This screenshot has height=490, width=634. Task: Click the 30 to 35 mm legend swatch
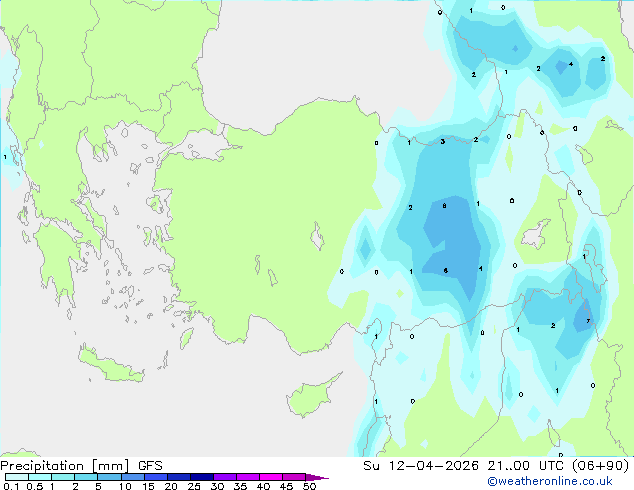pyautogui.click(x=225, y=477)
